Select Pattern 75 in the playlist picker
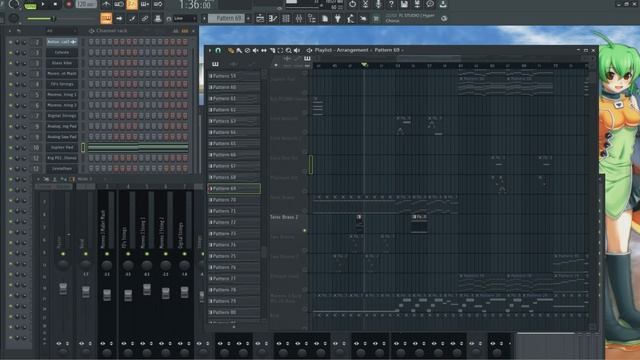 click(x=234, y=256)
